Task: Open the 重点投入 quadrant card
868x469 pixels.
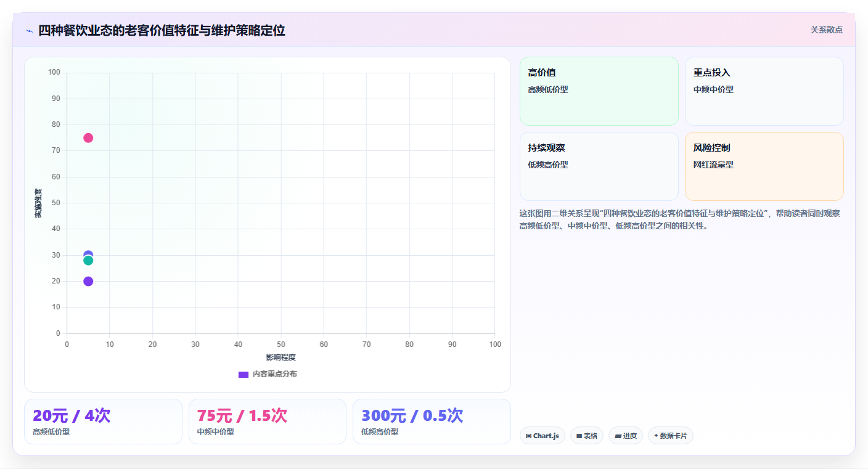Action: coord(764,91)
